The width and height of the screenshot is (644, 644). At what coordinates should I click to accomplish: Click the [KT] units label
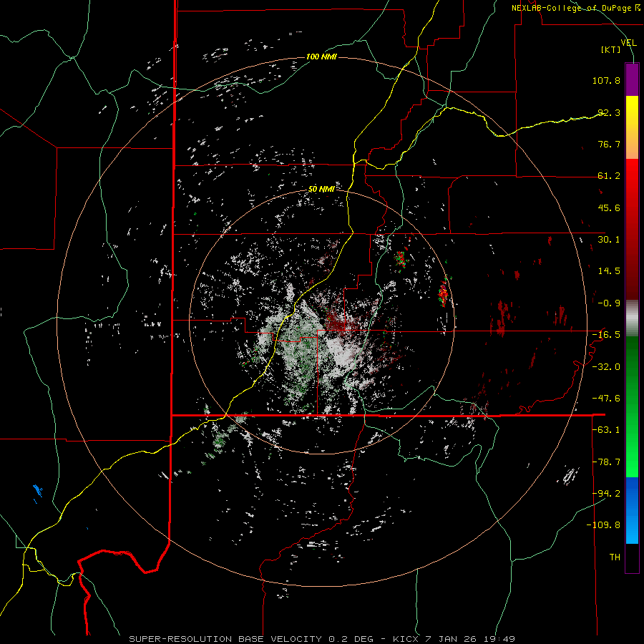coord(611,49)
